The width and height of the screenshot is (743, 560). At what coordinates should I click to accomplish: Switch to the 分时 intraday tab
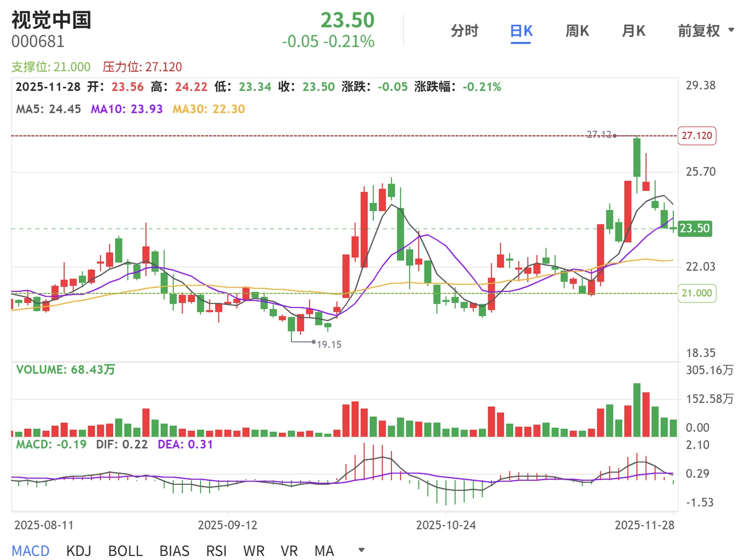[464, 31]
